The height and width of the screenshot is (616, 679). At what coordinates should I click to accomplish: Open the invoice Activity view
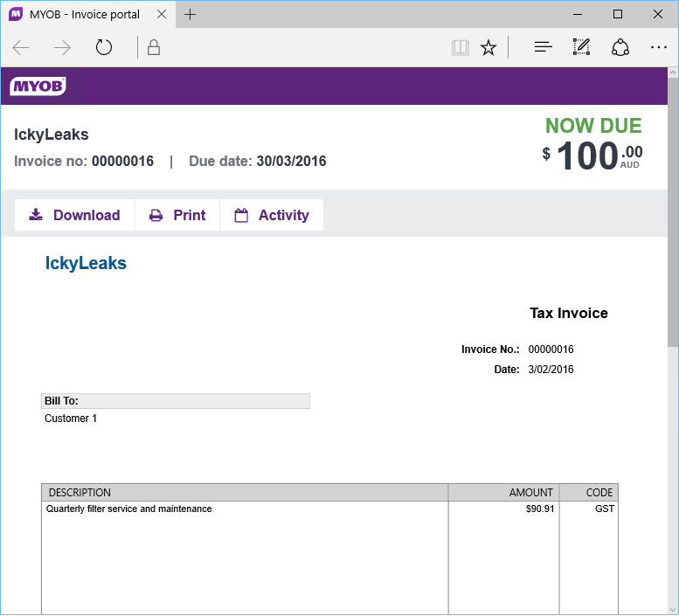point(272,215)
